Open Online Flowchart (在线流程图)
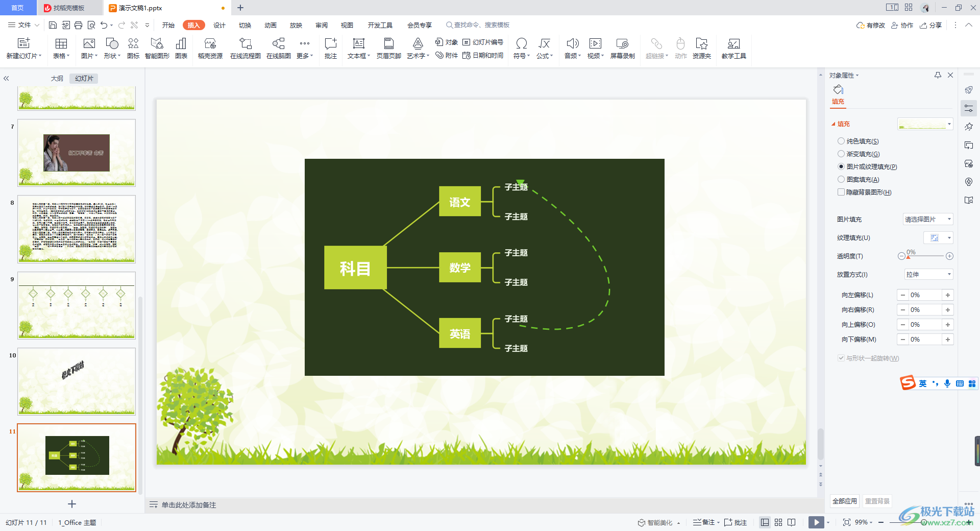This screenshot has height=531, width=980. pyautogui.click(x=245, y=49)
